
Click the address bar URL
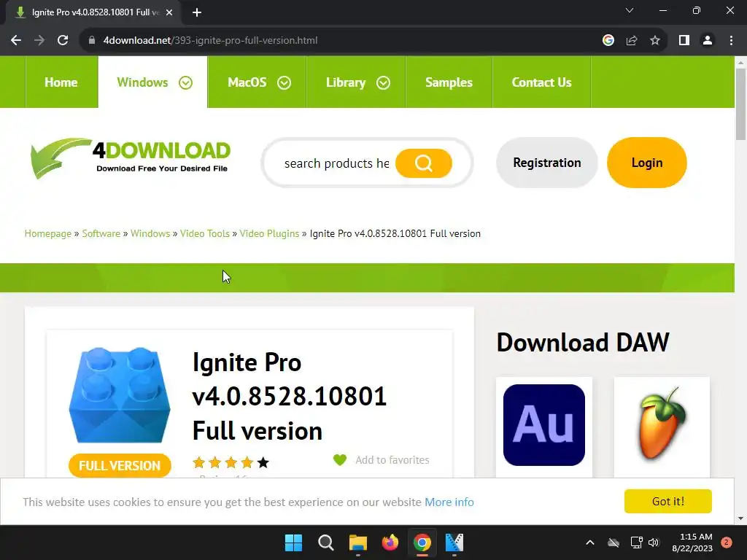click(x=210, y=41)
